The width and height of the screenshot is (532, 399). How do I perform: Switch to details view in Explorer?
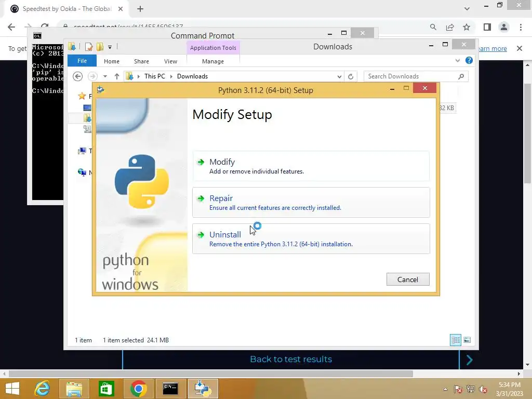(x=455, y=340)
